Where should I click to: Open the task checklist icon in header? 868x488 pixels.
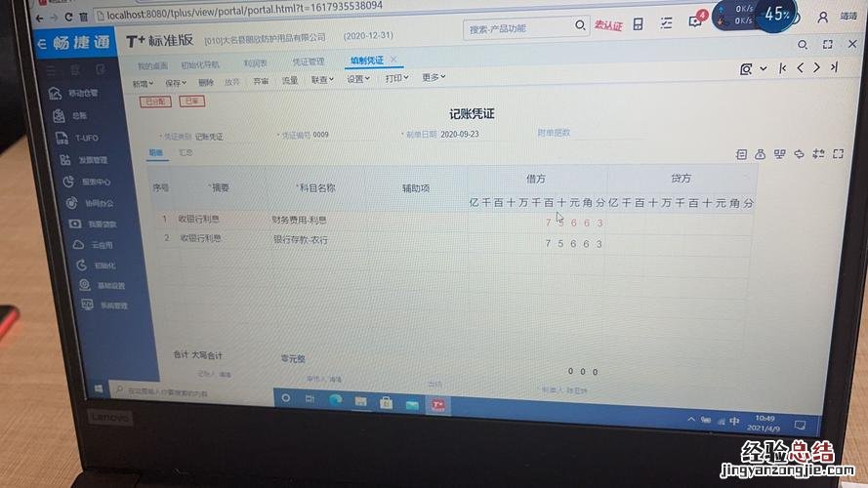coord(666,22)
